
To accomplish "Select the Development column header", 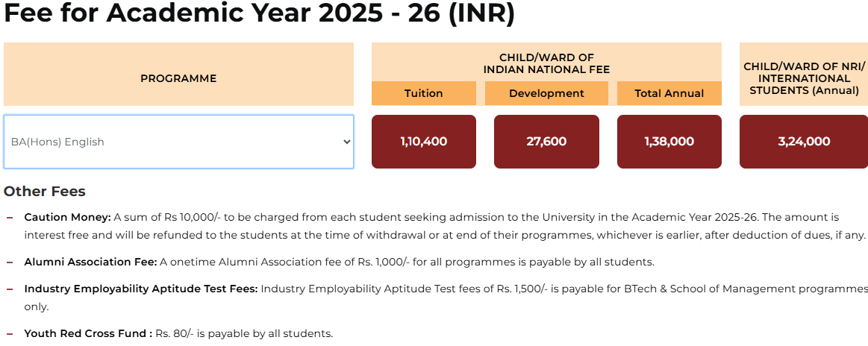I will [546, 93].
